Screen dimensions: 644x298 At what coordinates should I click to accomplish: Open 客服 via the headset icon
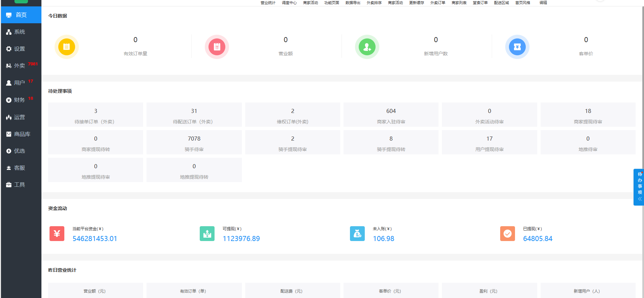(9, 168)
